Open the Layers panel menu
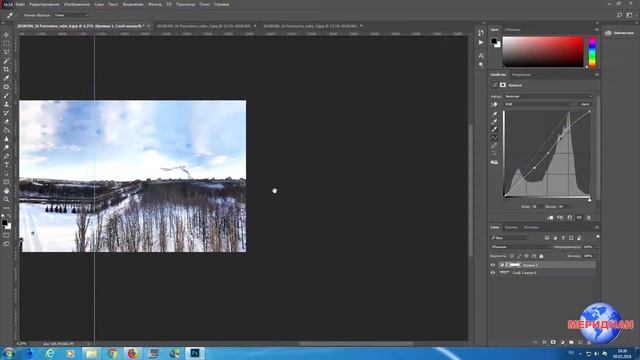This screenshot has height=360, width=640. coord(597,227)
